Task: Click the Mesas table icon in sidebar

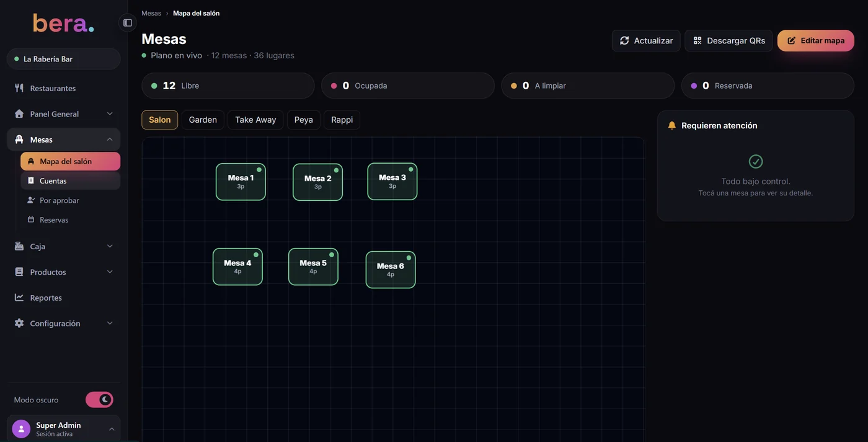Action: tap(19, 139)
